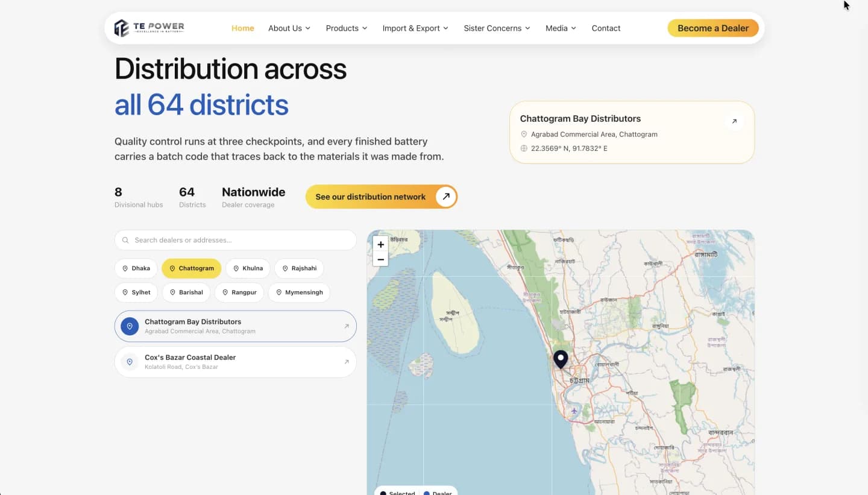Open the Contact page
This screenshot has width=868, height=495.
pos(606,28)
